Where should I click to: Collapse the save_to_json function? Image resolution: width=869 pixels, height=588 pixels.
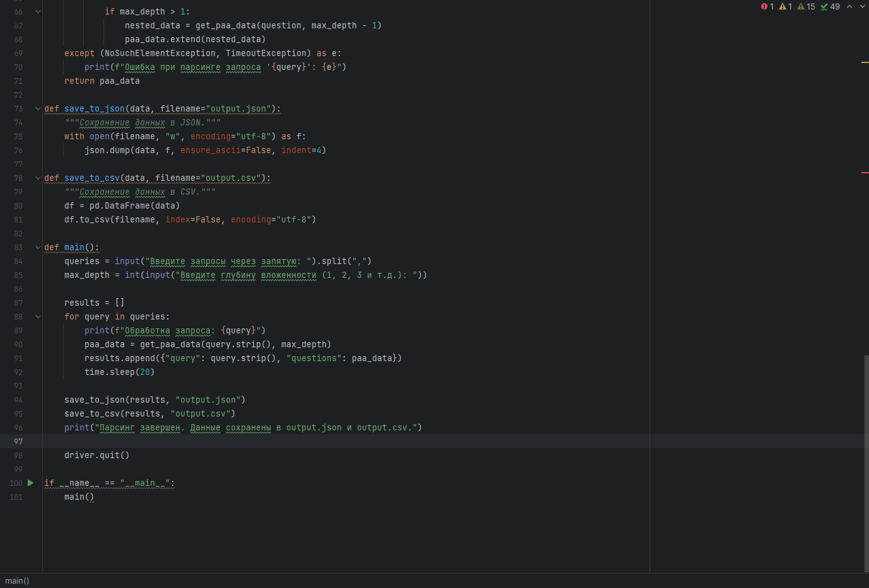(38, 108)
